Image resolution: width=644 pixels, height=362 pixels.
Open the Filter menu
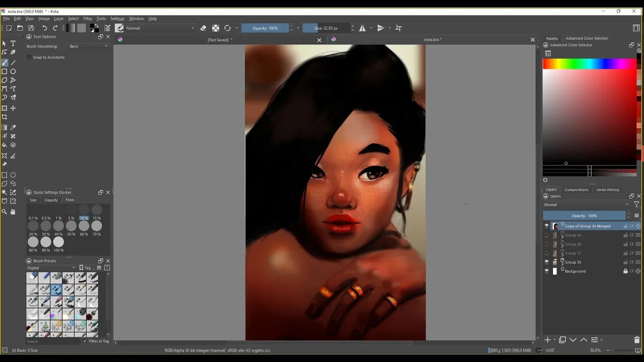point(88,19)
